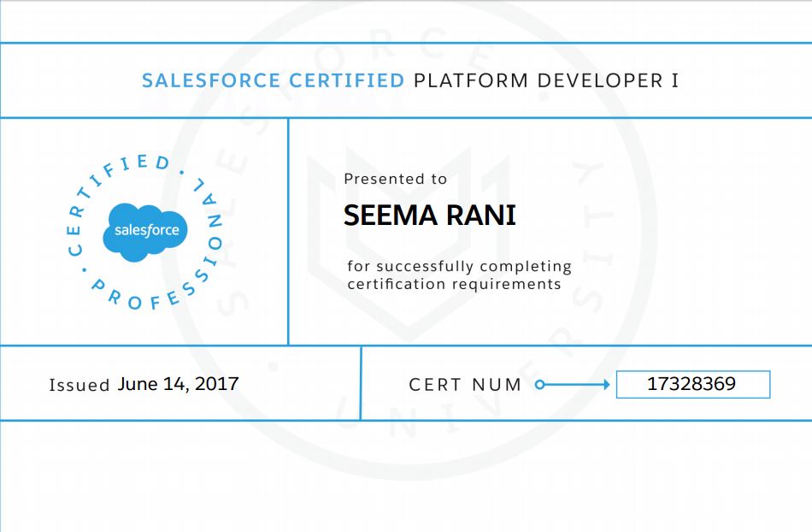
Task: Click the 'Presented to' label
Action: [x=395, y=179]
